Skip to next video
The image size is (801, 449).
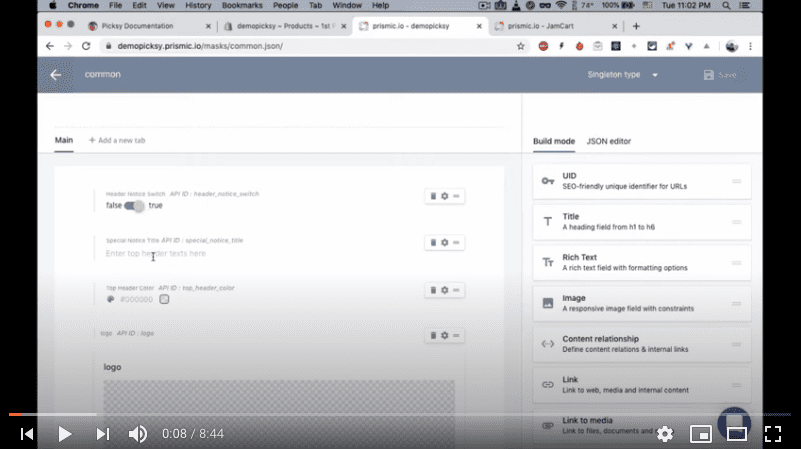(103, 434)
